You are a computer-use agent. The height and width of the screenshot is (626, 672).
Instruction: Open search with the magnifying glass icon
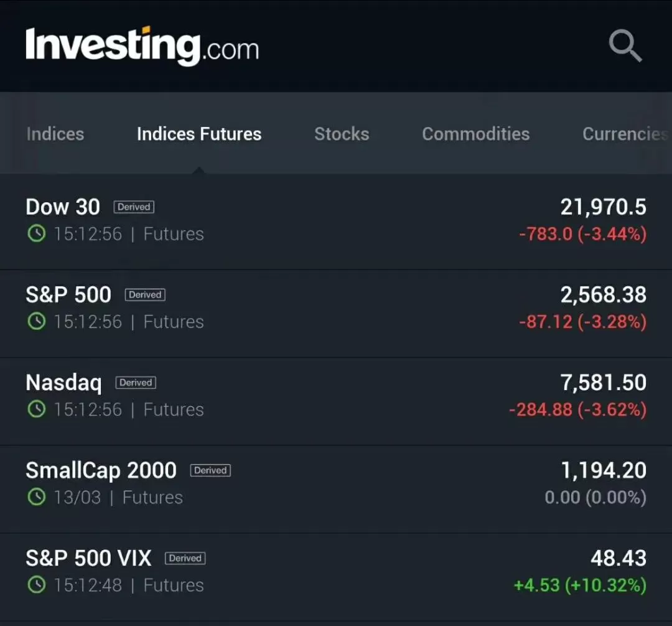pos(625,45)
